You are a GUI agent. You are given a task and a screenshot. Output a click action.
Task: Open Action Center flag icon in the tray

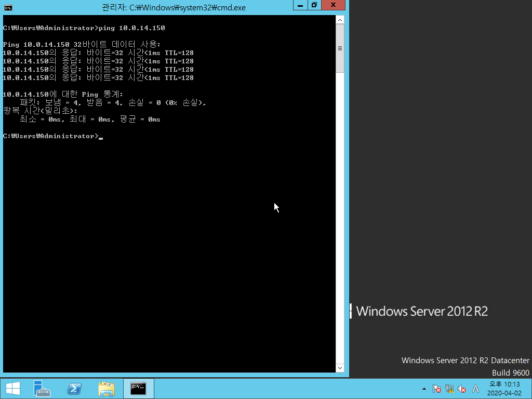[x=436, y=389]
